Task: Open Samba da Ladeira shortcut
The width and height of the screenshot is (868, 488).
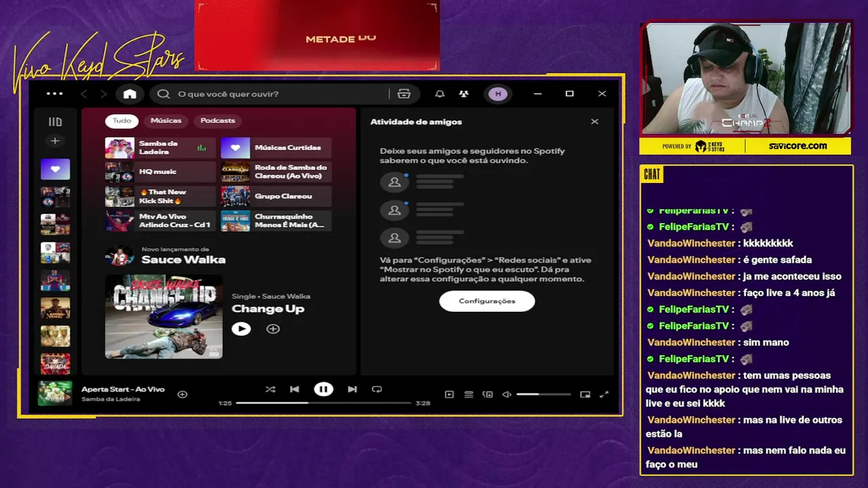Action: coord(160,148)
